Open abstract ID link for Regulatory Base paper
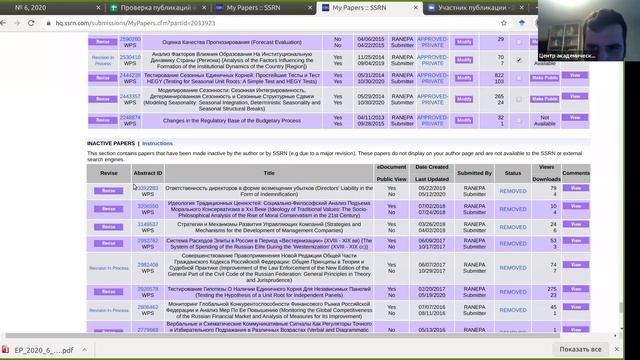This screenshot has width=640, height=360. pyautogui.click(x=130, y=118)
